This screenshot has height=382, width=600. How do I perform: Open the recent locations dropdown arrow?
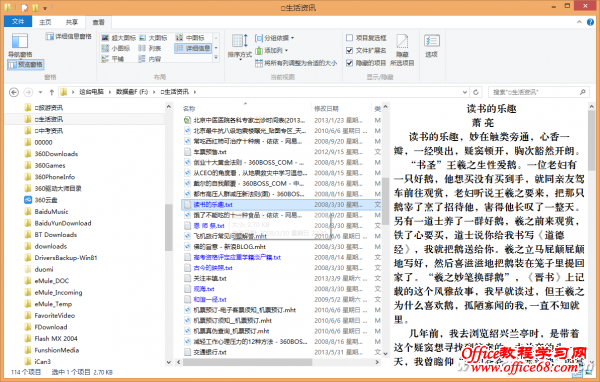40,92
